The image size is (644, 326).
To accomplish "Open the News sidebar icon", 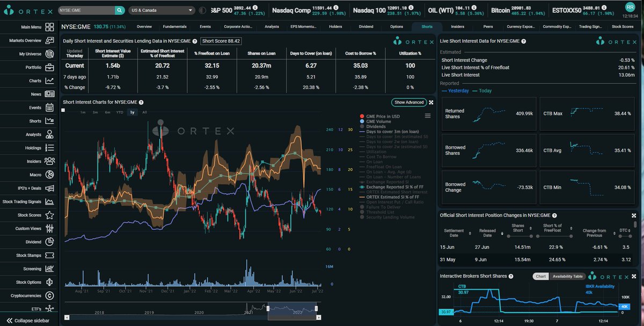I will 49,94.
